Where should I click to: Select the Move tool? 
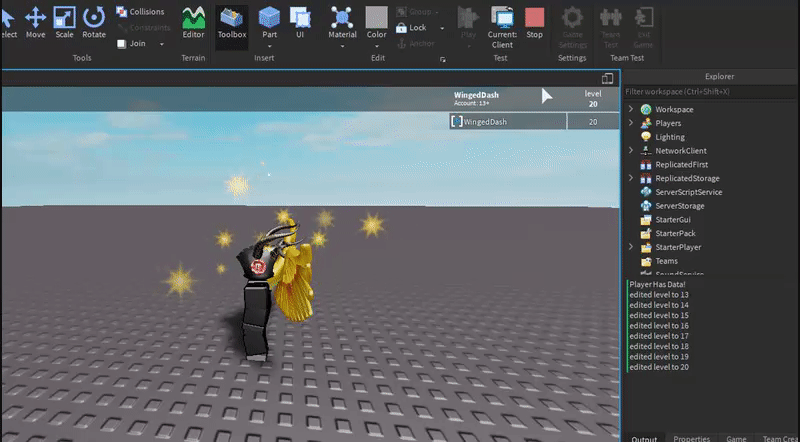pyautogui.click(x=35, y=23)
